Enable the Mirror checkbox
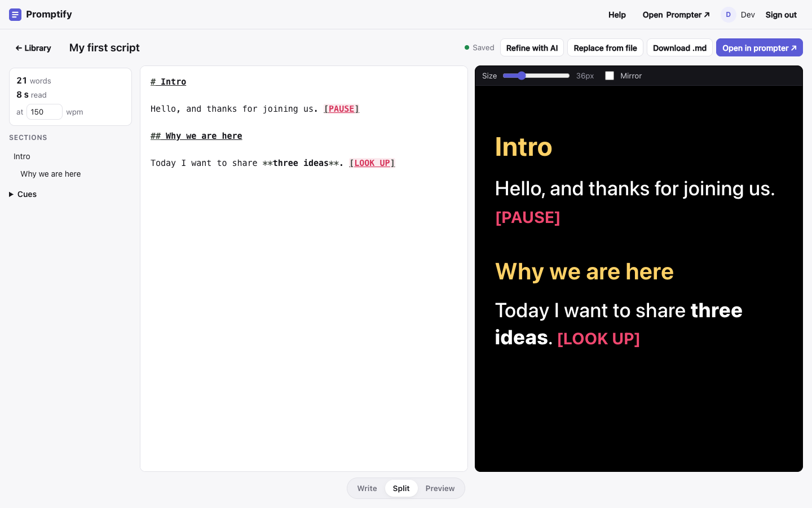The image size is (812, 508). 610,76
